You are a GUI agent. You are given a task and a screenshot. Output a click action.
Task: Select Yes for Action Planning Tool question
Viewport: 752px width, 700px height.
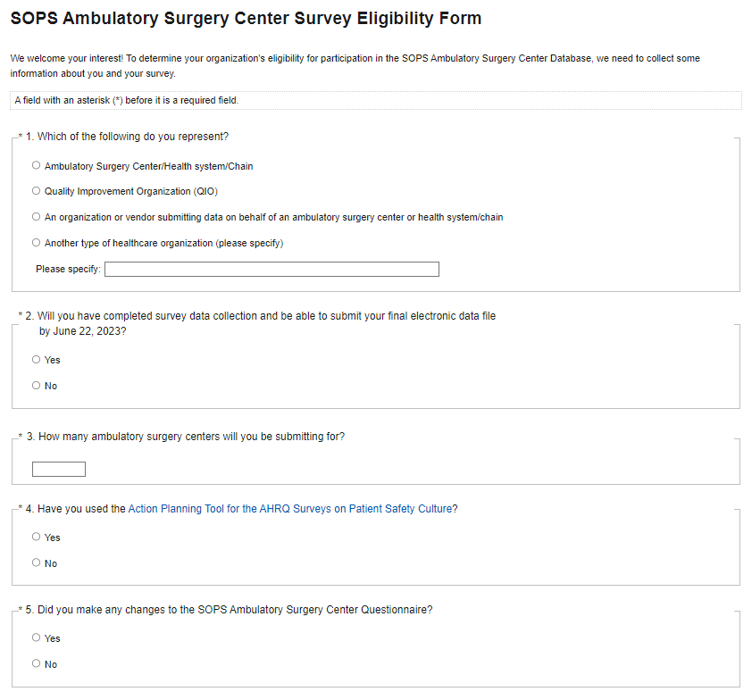click(37, 537)
